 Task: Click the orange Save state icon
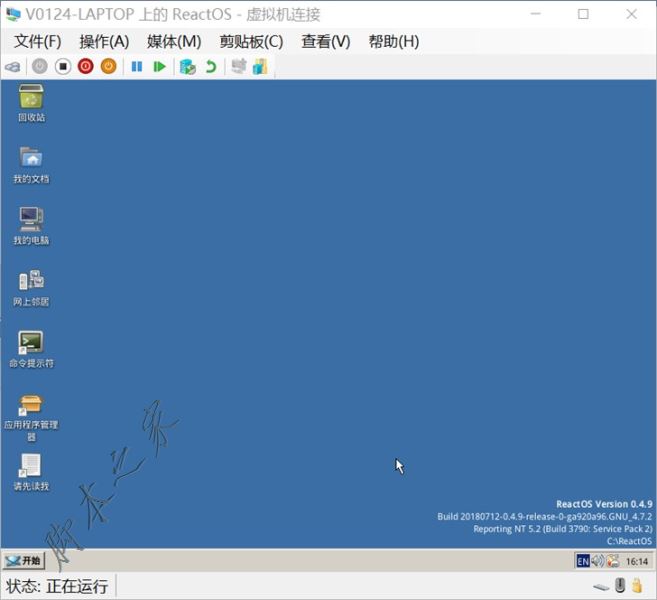(x=108, y=66)
